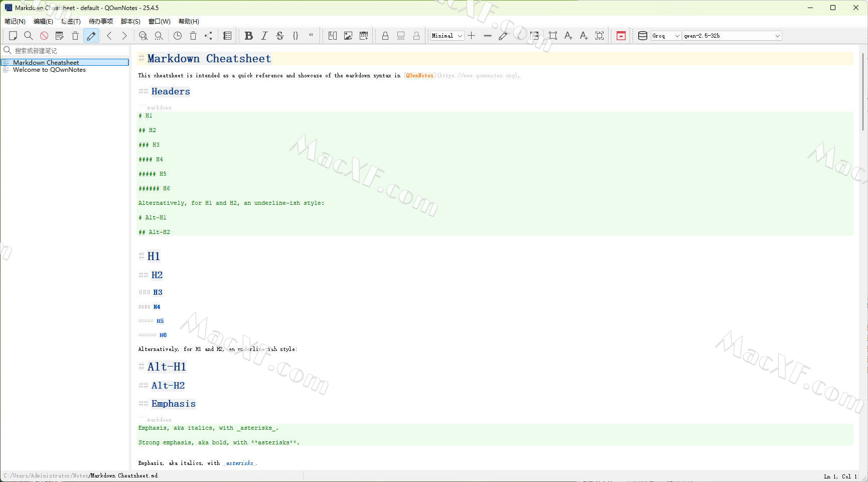
Task: Open the 笔记(N) menu
Action: 15,22
